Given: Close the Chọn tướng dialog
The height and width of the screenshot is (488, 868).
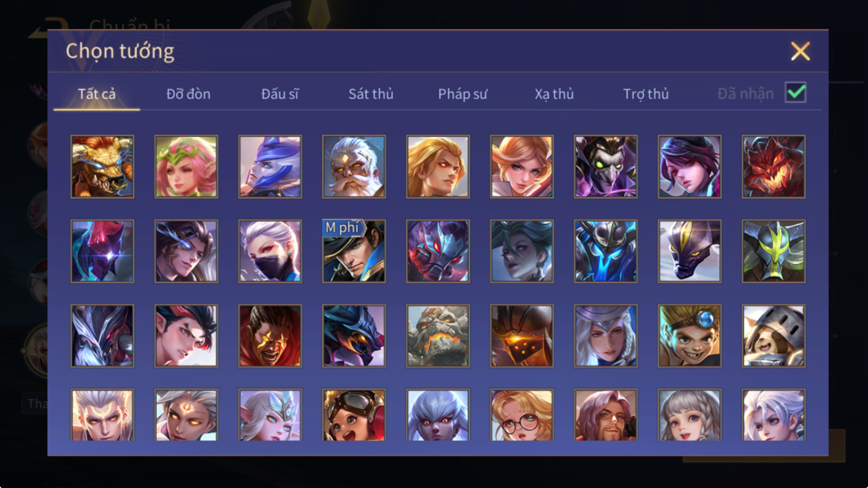Looking at the screenshot, I should [x=800, y=51].
